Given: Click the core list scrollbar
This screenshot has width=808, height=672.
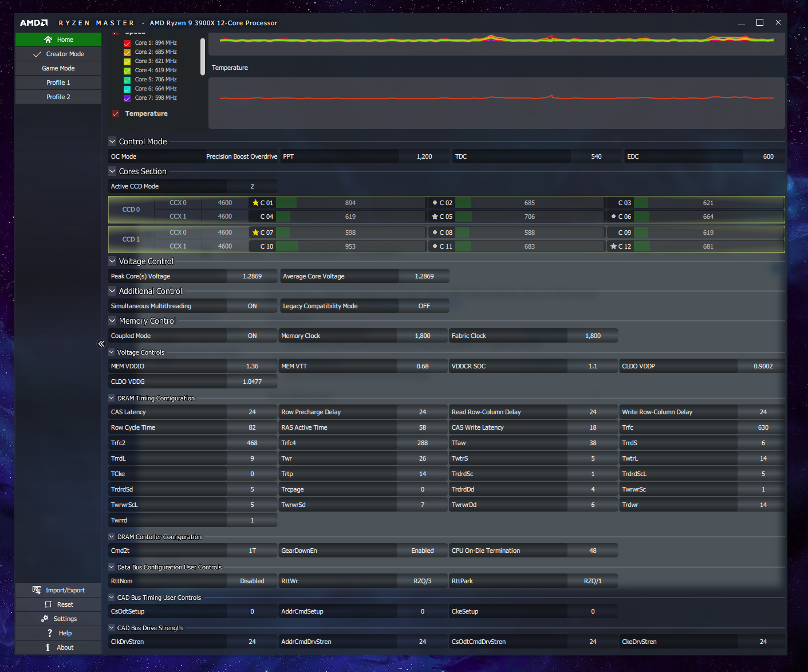Looking at the screenshot, I should click(x=203, y=57).
